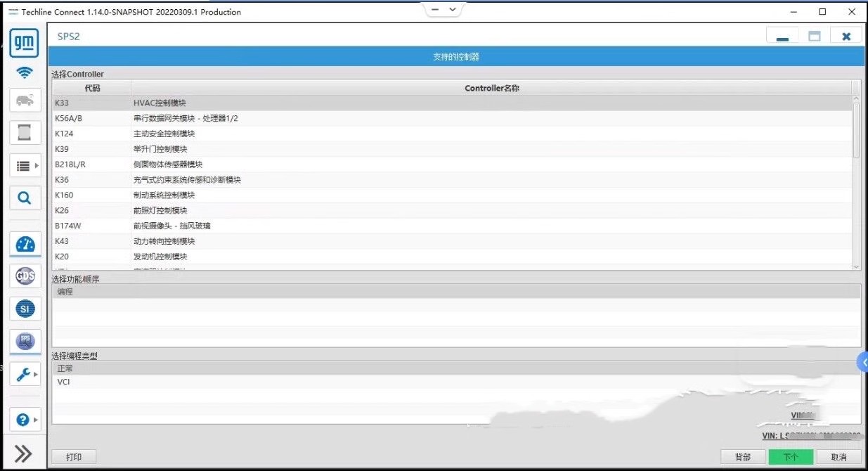The image size is (868, 471).
Task: Select B174W 前视摄像头 row
Action: point(452,226)
